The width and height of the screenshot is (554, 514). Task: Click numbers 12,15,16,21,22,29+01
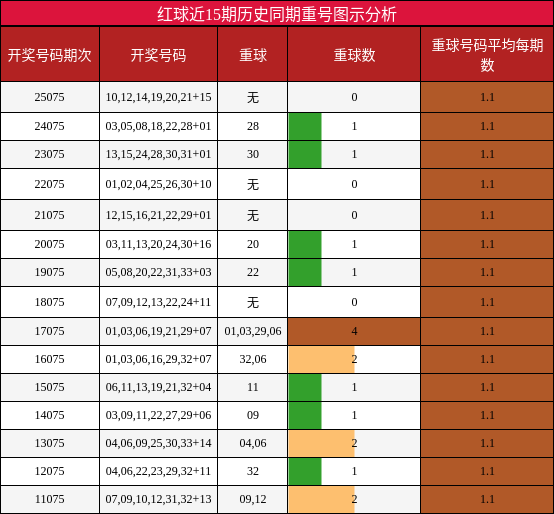[x=158, y=215]
